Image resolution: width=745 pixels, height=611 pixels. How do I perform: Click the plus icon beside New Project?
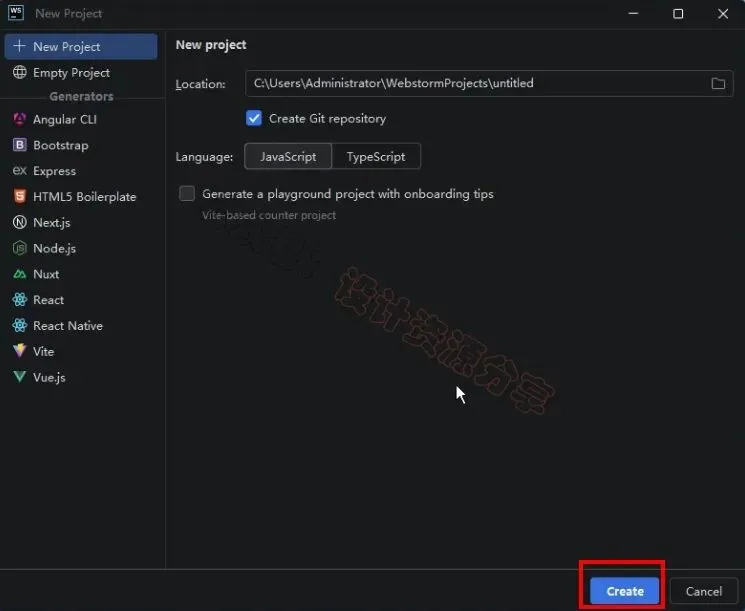[19, 46]
